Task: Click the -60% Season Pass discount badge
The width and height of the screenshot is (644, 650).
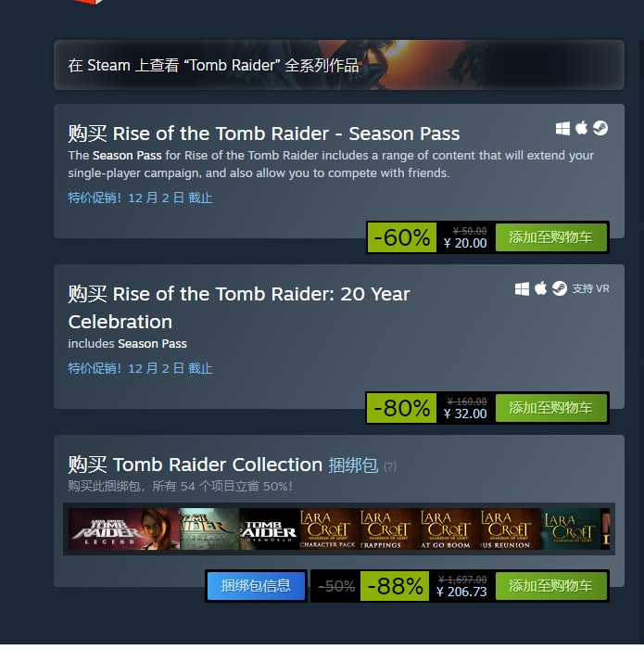Action: (402, 237)
